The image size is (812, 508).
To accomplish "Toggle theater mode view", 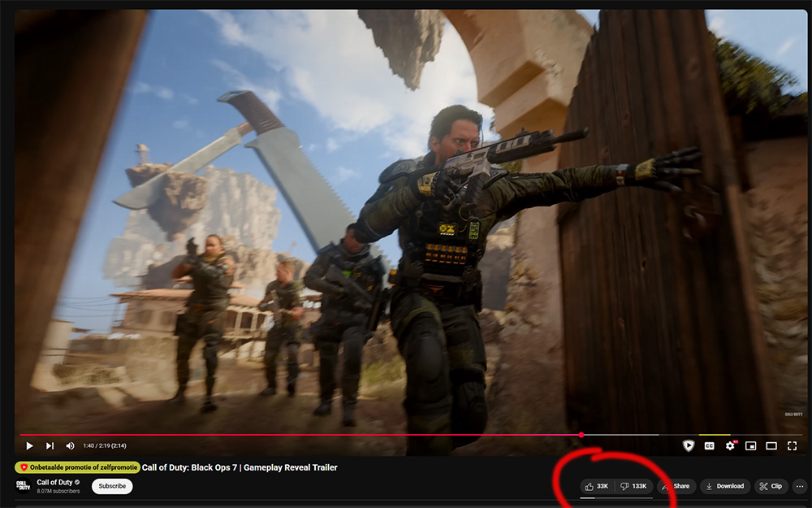I will (x=771, y=445).
